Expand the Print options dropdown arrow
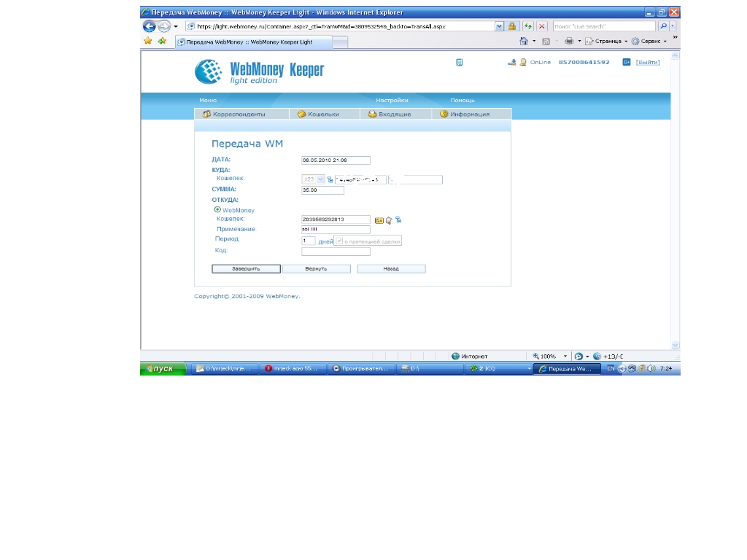This screenshot has width=747, height=560. coord(579,42)
